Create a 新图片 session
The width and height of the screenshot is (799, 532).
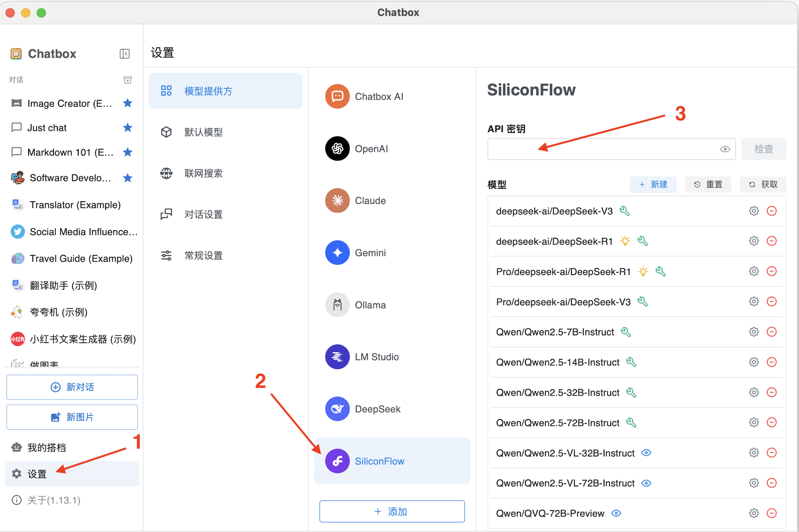(x=72, y=417)
